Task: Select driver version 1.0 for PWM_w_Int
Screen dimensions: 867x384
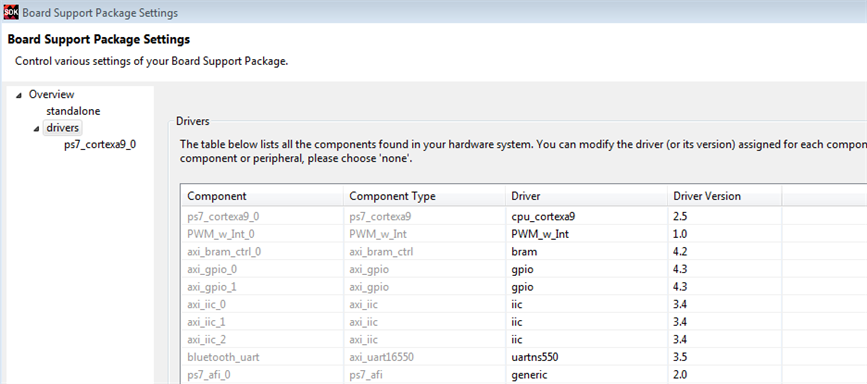Action: [x=724, y=234]
